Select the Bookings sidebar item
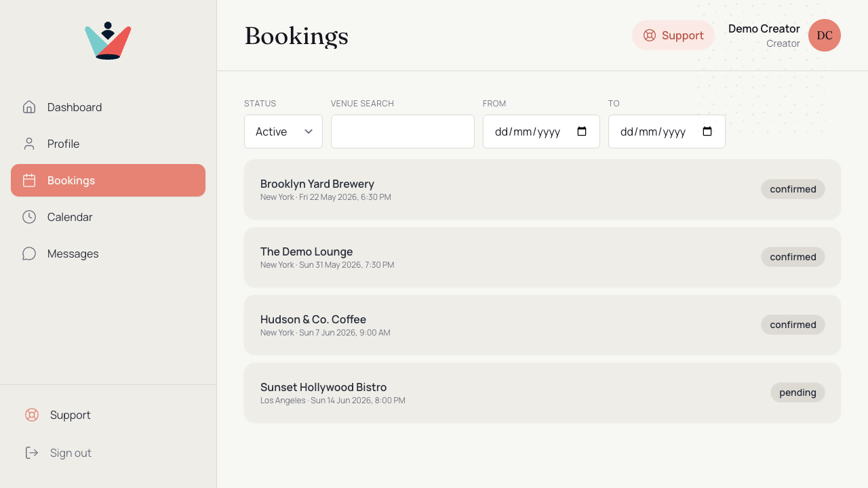The height and width of the screenshot is (488, 868). click(108, 180)
